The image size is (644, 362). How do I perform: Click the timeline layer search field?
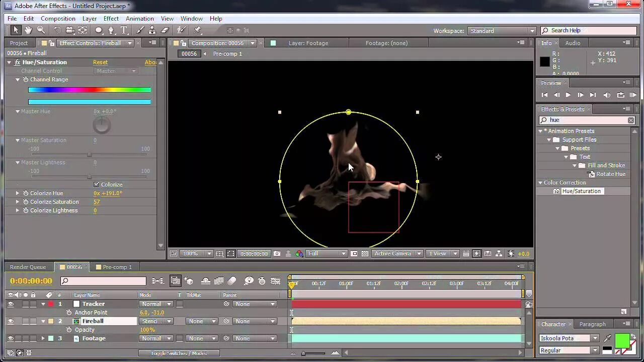(103, 281)
